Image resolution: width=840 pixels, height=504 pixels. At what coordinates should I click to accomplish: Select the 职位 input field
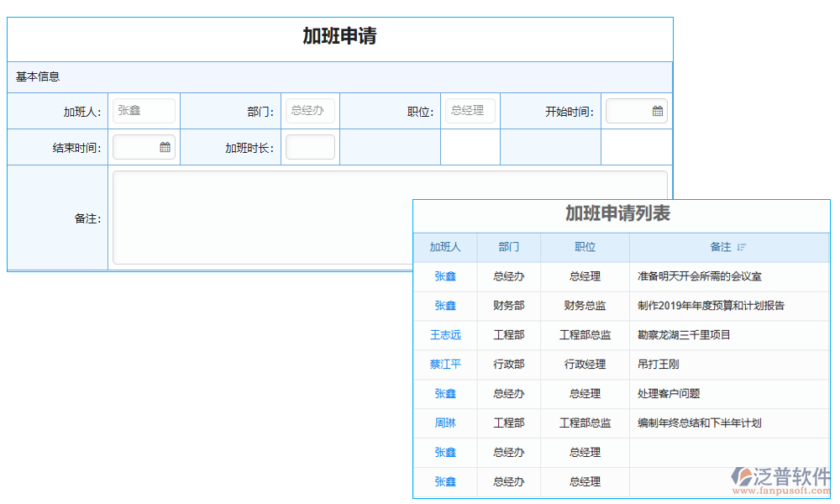[470, 111]
